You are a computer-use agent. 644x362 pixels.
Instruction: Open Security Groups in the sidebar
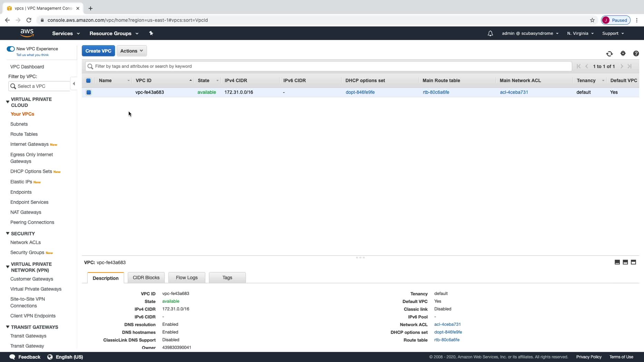coord(27,252)
